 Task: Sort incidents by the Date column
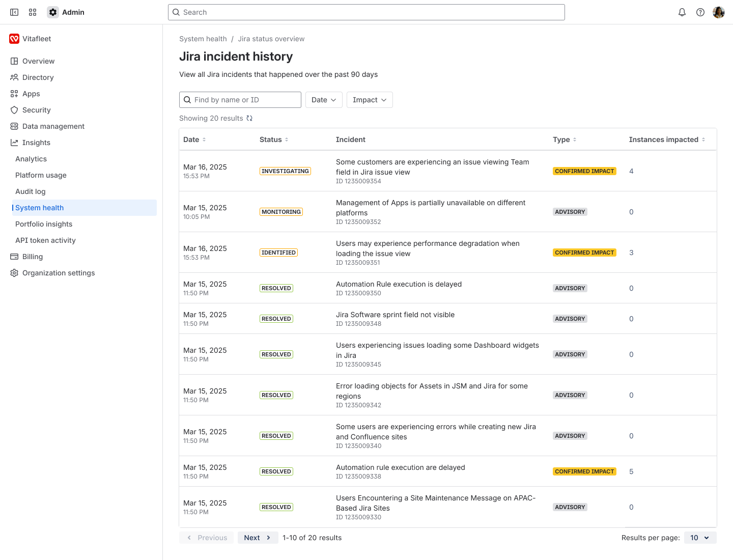point(205,139)
